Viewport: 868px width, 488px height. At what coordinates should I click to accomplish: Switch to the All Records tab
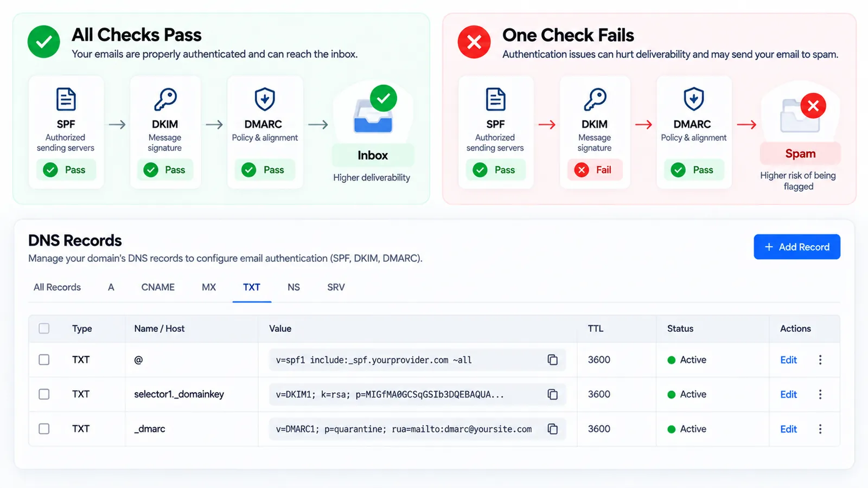click(57, 287)
